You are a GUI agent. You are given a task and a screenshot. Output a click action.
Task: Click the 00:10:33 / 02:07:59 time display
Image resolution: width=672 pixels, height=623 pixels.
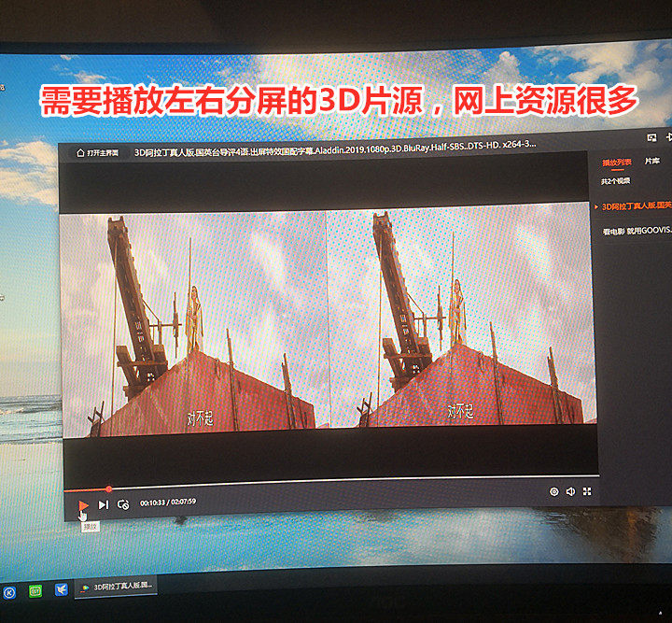[168, 503]
